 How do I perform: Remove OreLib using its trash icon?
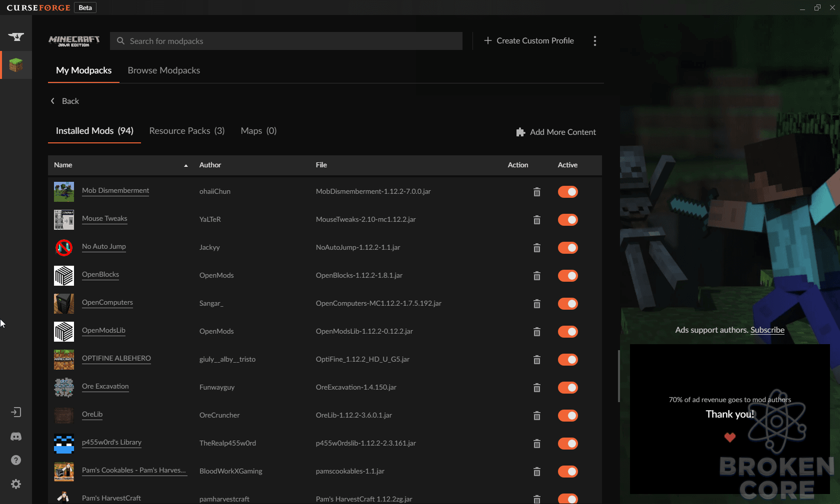click(x=537, y=416)
